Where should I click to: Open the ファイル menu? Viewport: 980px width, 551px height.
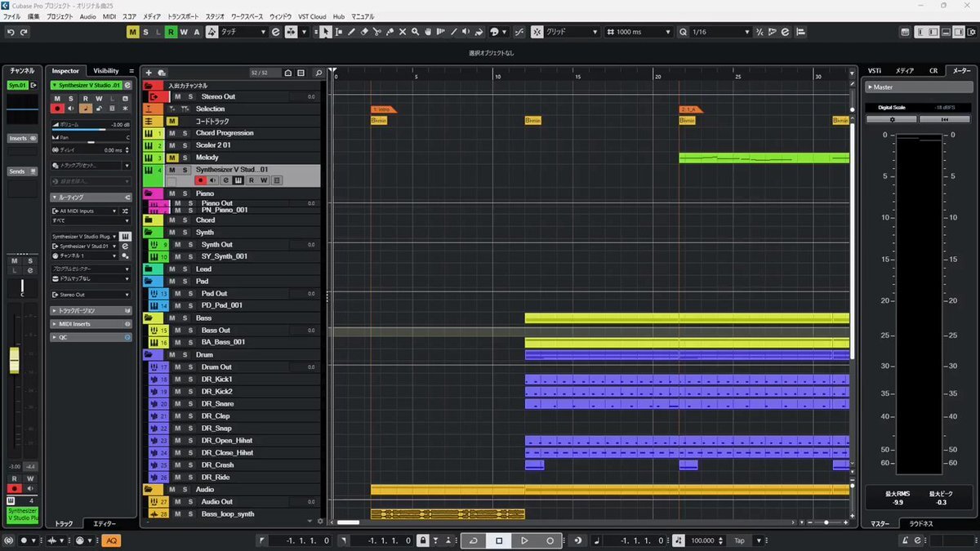[x=11, y=16]
